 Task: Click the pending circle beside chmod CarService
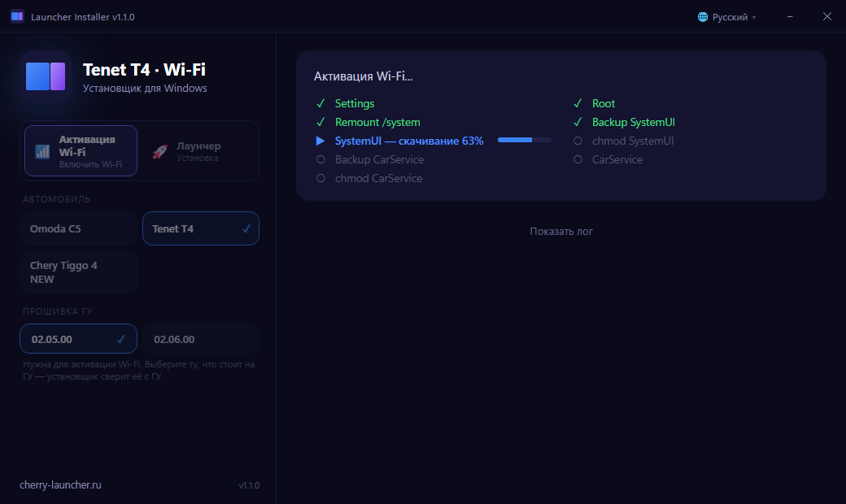(x=321, y=178)
